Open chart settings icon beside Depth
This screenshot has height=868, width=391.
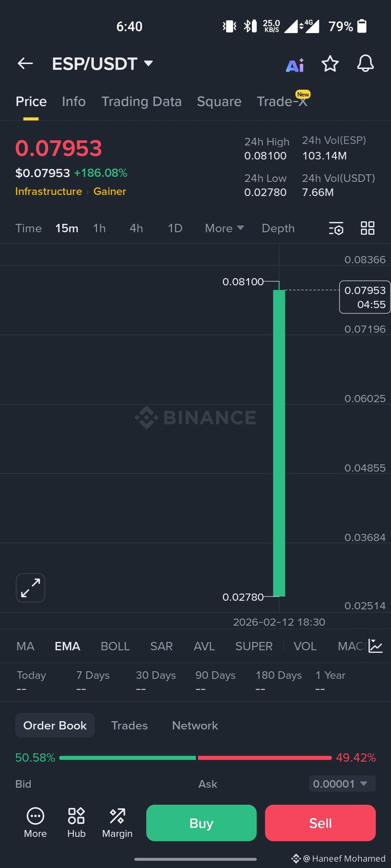(x=336, y=228)
